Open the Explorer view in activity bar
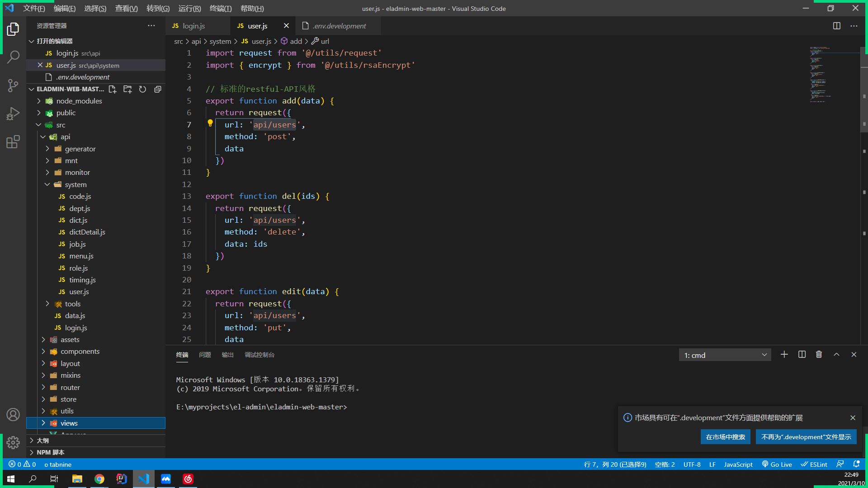The width and height of the screenshot is (868, 488). coord(13,29)
